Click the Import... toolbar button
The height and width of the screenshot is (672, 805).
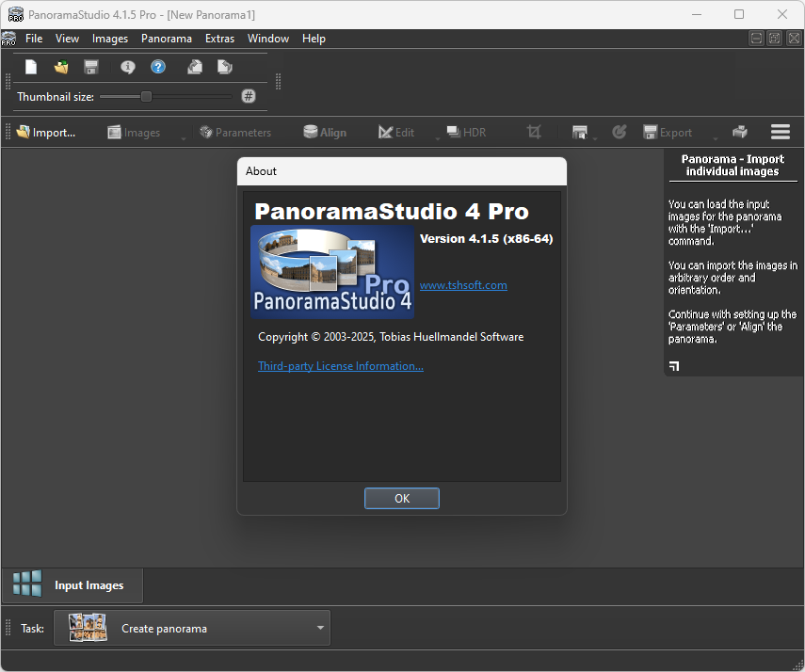coord(46,133)
